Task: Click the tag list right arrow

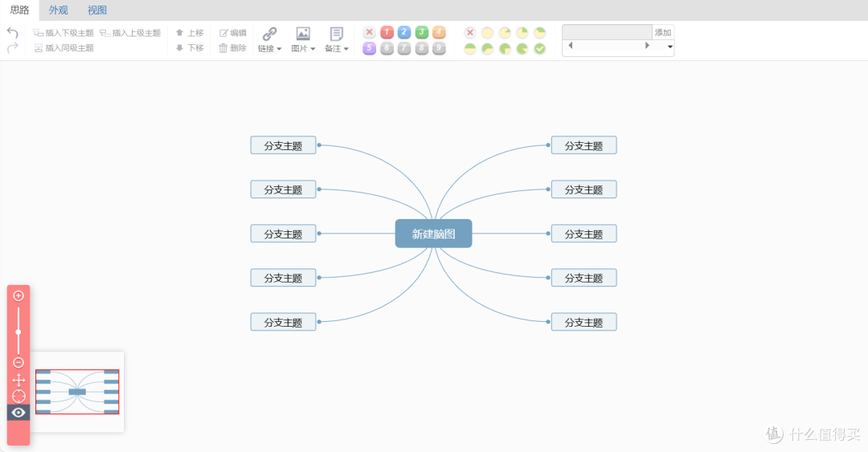Action: pos(647,46)
